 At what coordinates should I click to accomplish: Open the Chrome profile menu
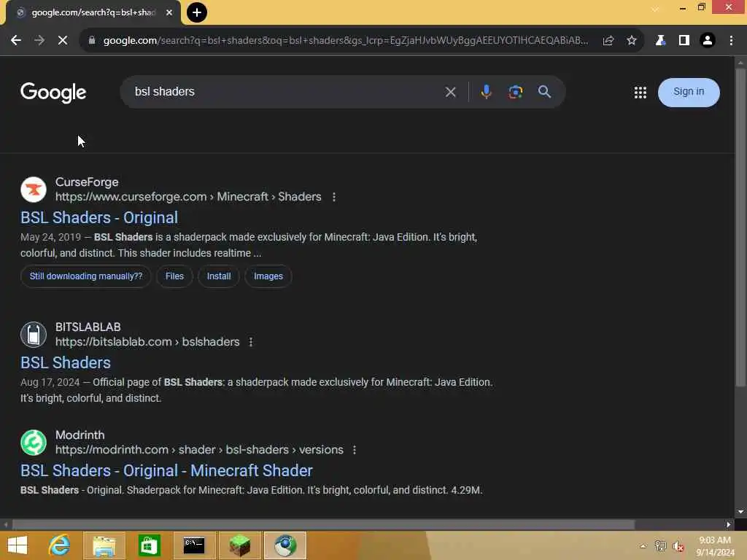pyautogui.click(x=708, y=41)
